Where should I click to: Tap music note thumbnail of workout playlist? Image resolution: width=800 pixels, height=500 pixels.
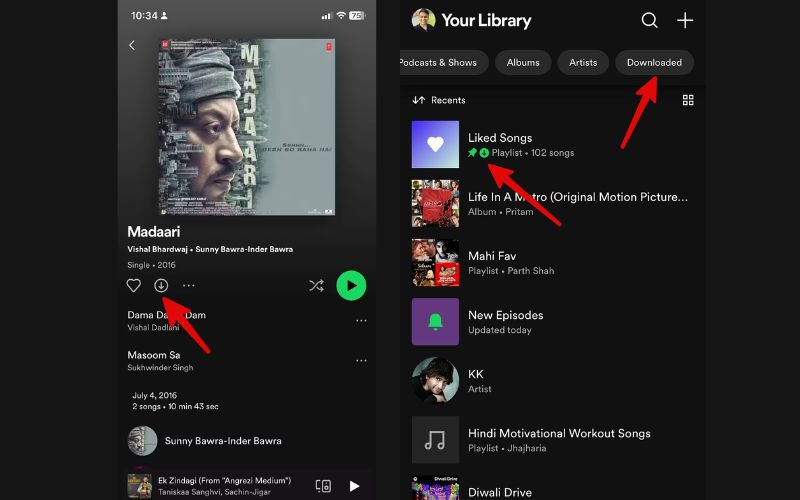[435, 440]
